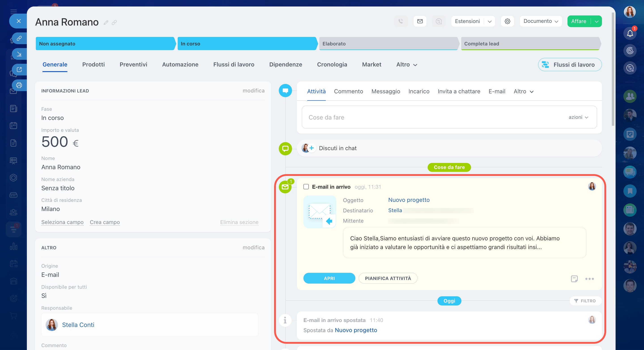Open the settings gear icon

tap(507, 21)
